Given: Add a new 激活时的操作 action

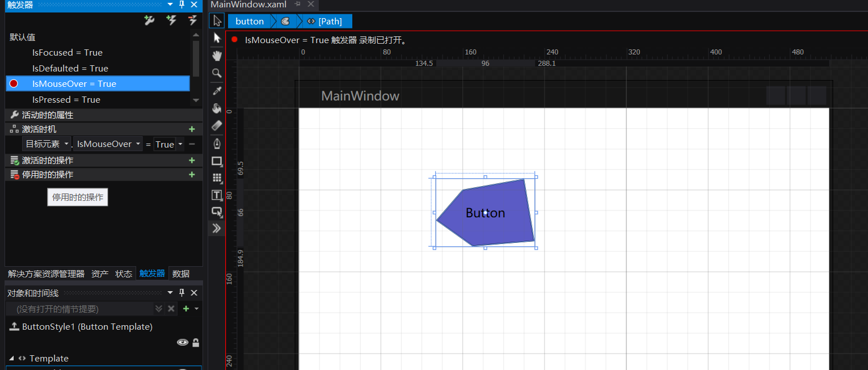Looking at the screenshot, I should 192,161.
